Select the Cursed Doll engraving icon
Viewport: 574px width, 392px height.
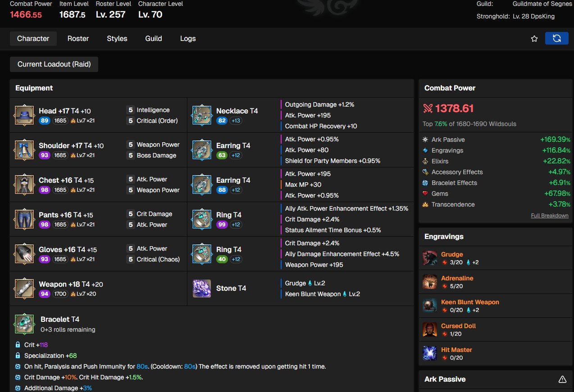tap(430, 329)
